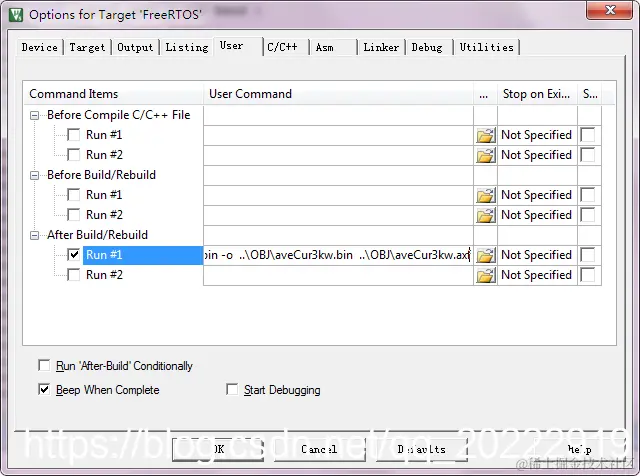Toggle Run 'After-Build' Conditionally checkbox
Screen dimensions: 640x476
tap(44, 365)
